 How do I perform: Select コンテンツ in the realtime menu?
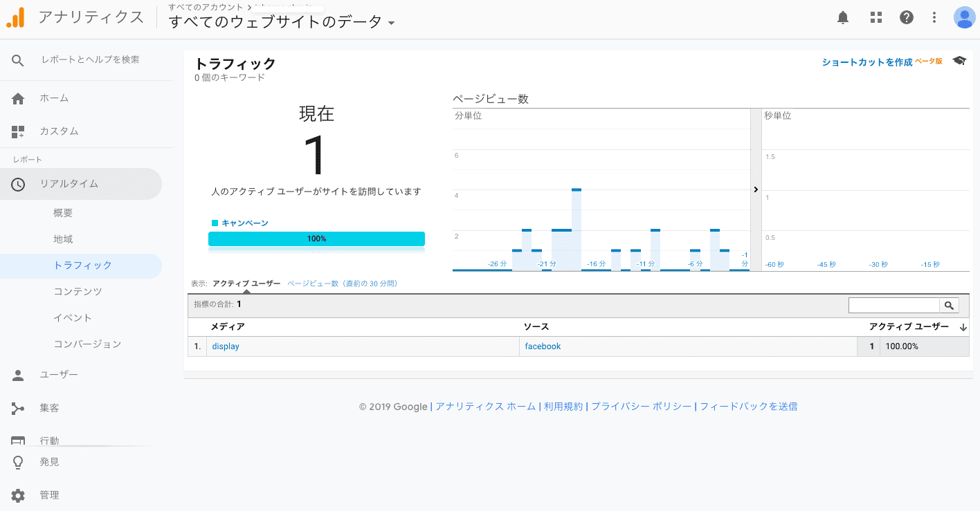tap(78, 292)
